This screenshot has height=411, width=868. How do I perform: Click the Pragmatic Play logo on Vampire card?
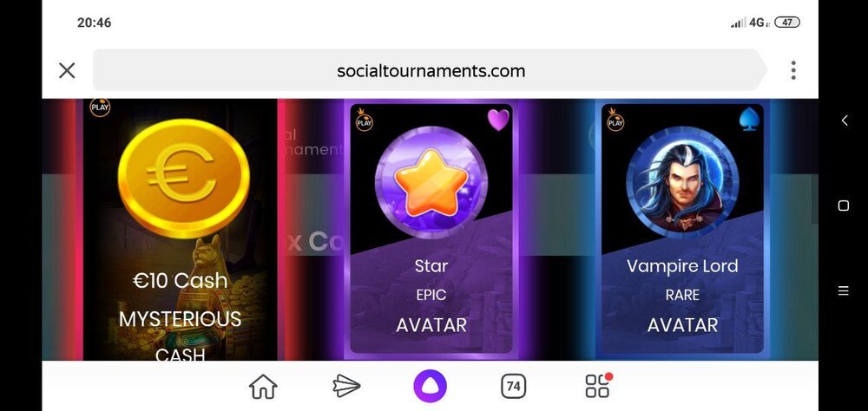pyautogui.click(x=615, y=120)
